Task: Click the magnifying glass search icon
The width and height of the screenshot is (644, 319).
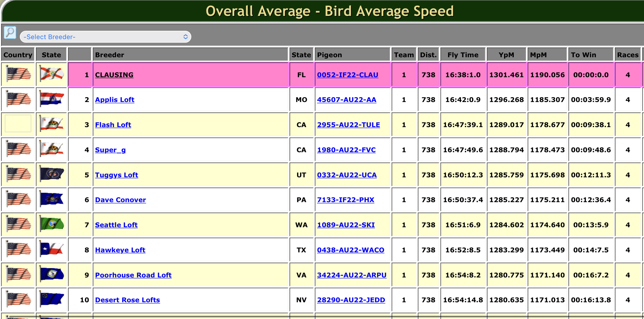Action: tap(10, 33)
